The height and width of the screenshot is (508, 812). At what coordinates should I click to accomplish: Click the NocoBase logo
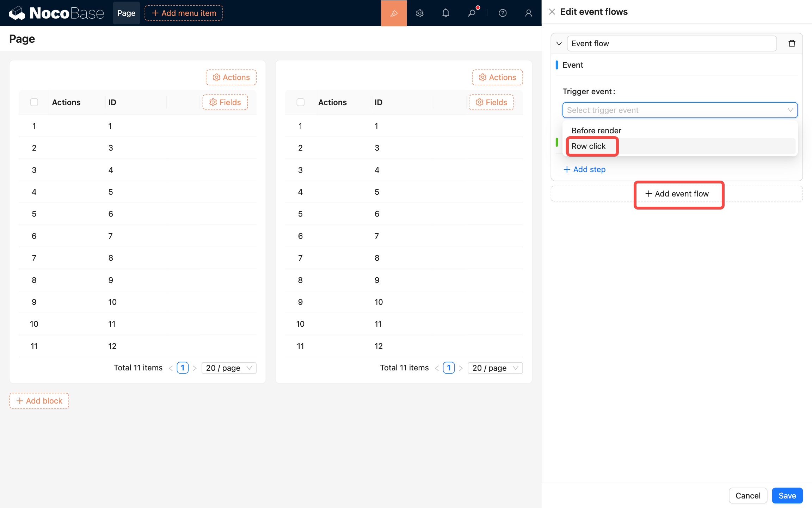point(56,13)
